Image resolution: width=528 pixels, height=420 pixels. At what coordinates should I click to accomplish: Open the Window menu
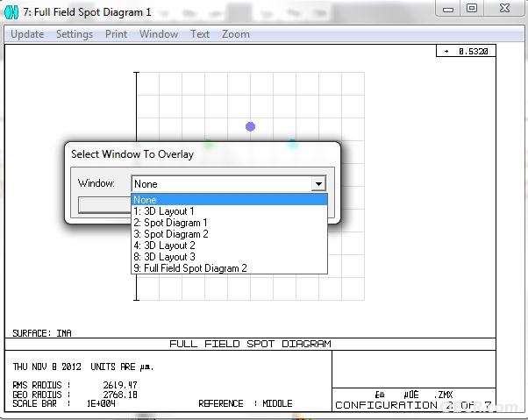[159, 34]
